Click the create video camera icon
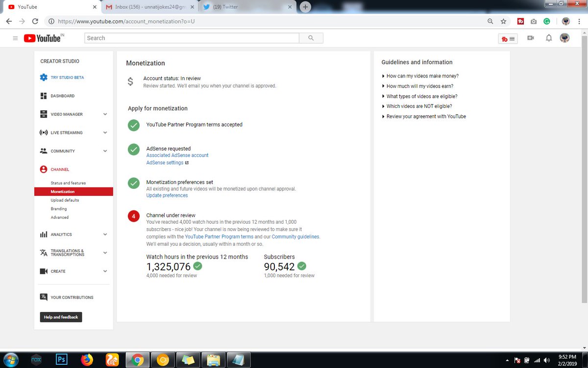The width and height of the screenshot is (588, 368). (x=530, y=38)
